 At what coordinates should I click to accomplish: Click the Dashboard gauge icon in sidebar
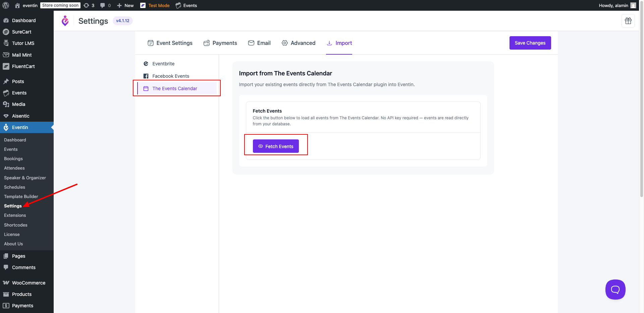point(6,20)
